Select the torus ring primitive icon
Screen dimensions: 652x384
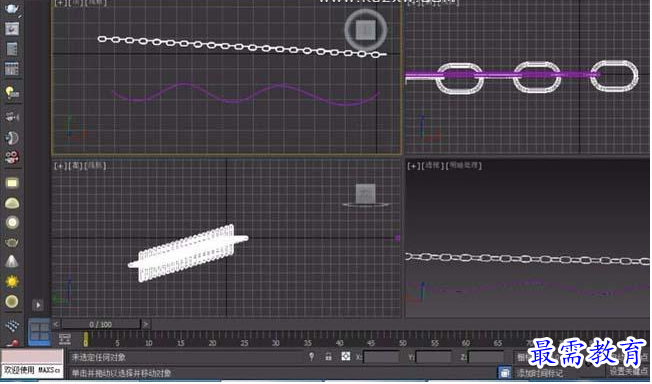point(12,223)
